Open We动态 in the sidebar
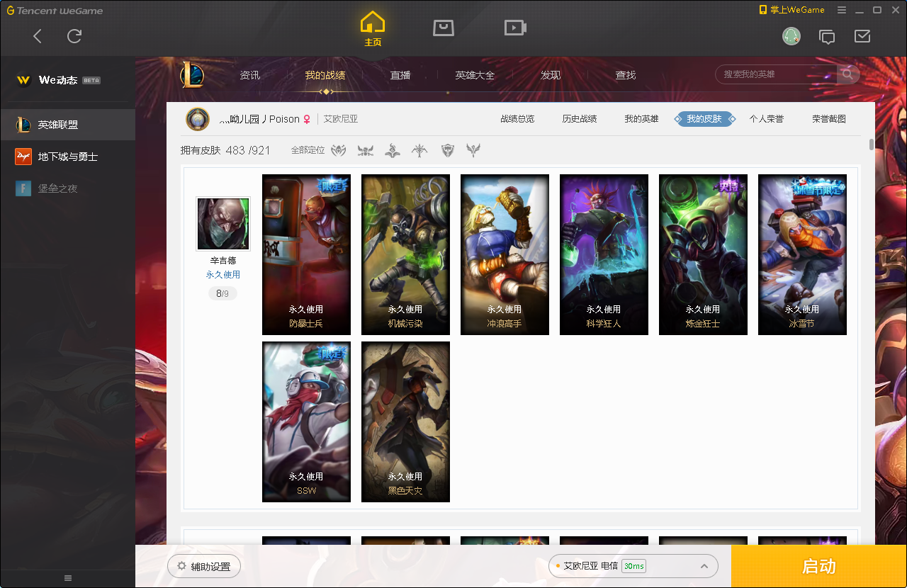 tap(67, 80)
